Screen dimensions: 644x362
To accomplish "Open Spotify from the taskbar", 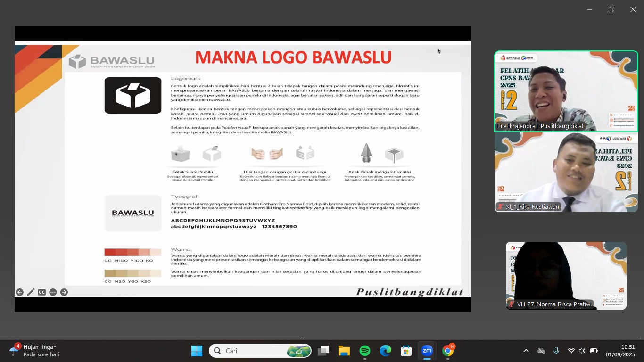I will pyautogui.click(x=365, y=351).
